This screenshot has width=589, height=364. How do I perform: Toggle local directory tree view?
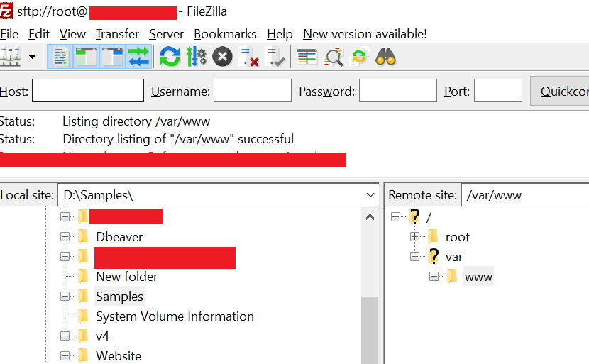(87, 56)
